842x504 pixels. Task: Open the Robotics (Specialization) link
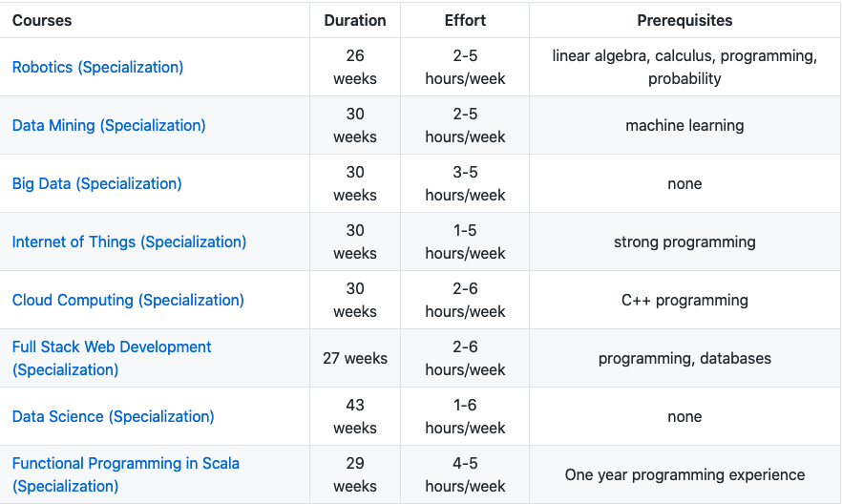[97, 67]
